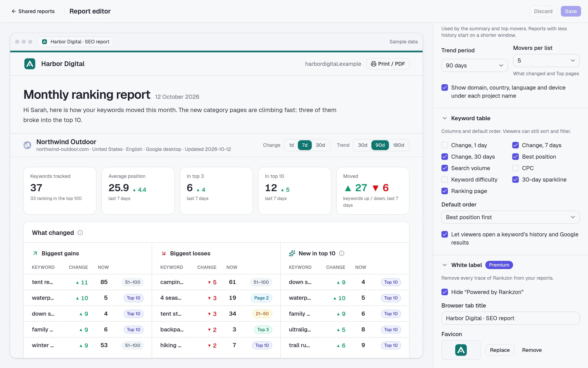Click the Biggest gains arrow icon
Image resolution: width=588 pixels, height=368 pixels.
pyautogui.click(x=35, y=253)
